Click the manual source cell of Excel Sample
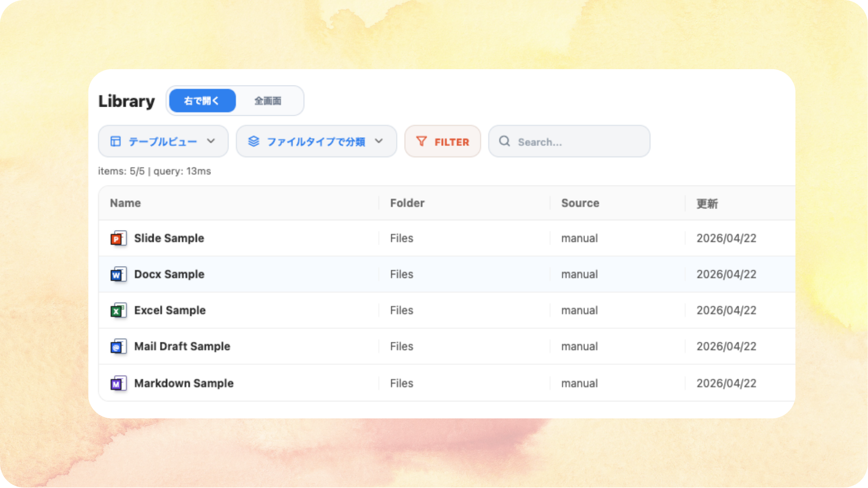Viewport: 868px width, 488px height. click(580, 310)
